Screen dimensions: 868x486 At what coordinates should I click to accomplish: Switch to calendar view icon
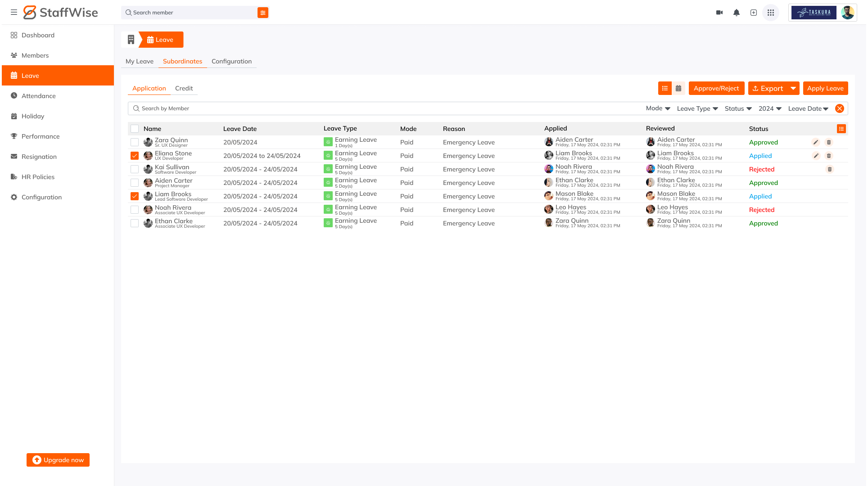pyautogui.click(x=678, y=89)
